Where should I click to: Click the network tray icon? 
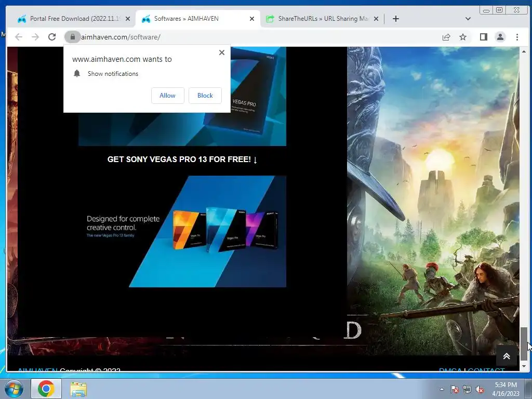coord(467,389)
